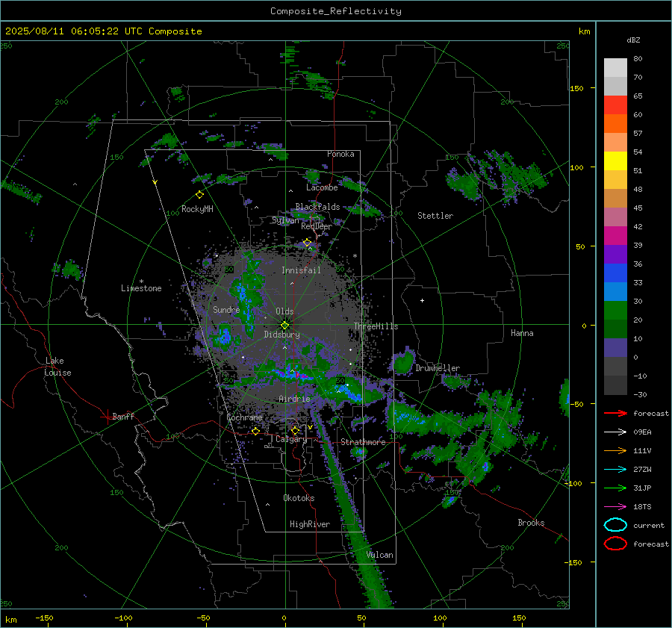672x628 pixels.
Task: Choose the slate purple 10 dBZ swatch
Action: pos(615,348)
